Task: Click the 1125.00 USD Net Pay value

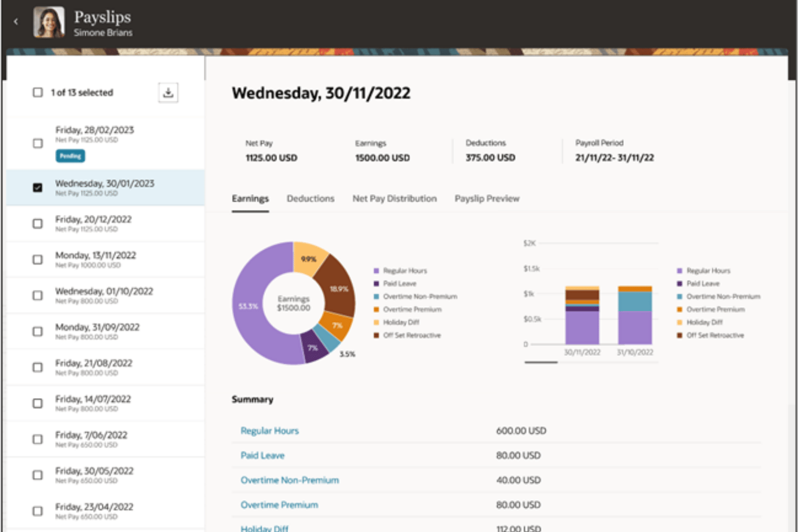Action: point(271,158)
